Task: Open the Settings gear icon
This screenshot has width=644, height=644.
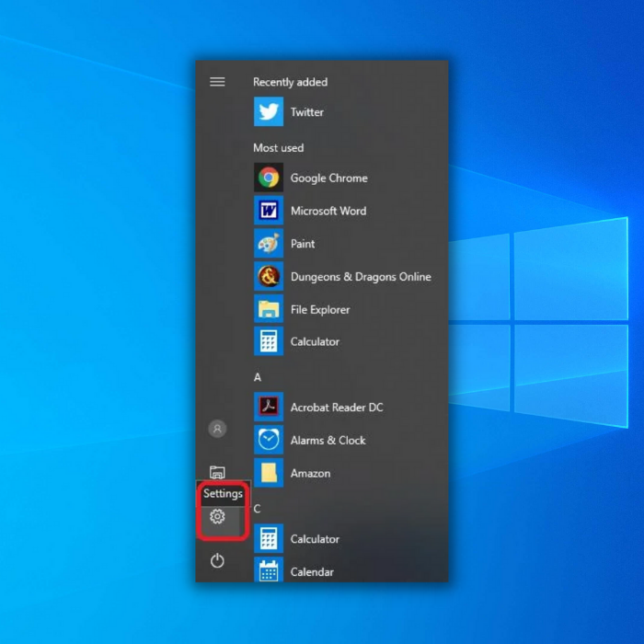Action: click(x=217, y=516)
